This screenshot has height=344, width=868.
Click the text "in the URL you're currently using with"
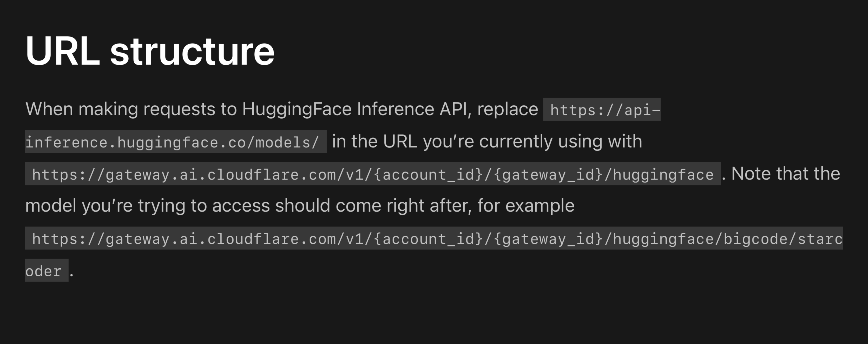(x=487, y=142)
